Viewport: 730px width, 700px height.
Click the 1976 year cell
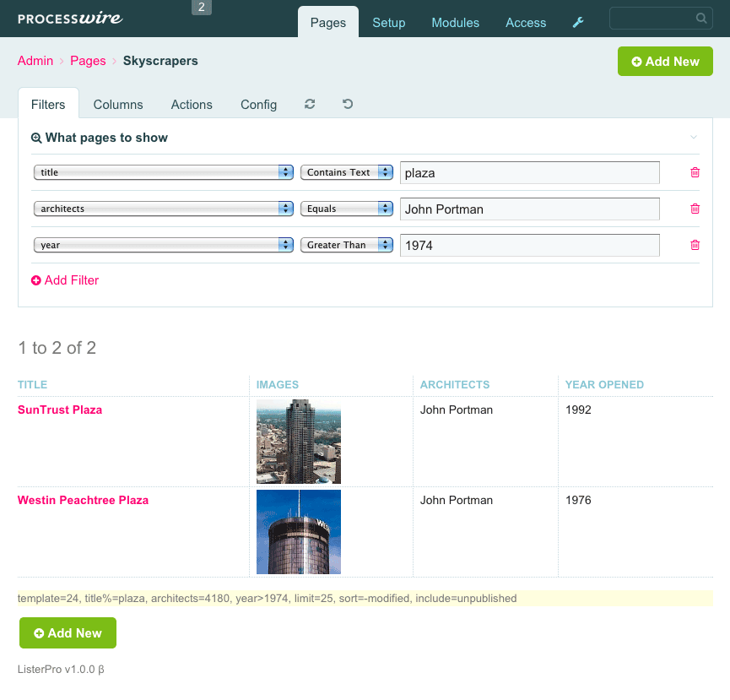578,500
